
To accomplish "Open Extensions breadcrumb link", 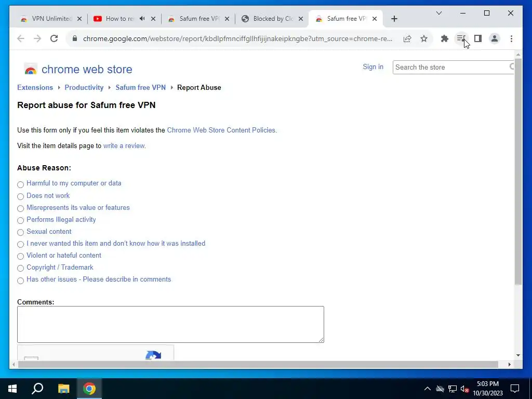I will [x=35, y=87].
